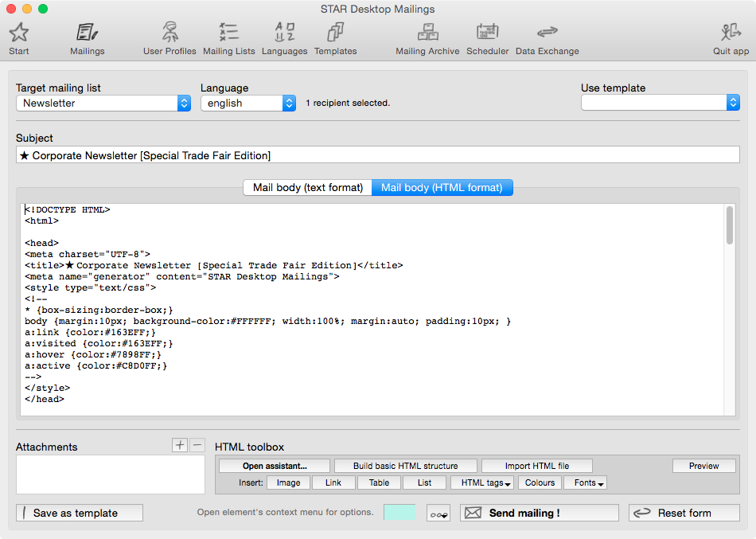Click Save as template
The width and height of the screenshot is (756, 539).
(80, 513)
